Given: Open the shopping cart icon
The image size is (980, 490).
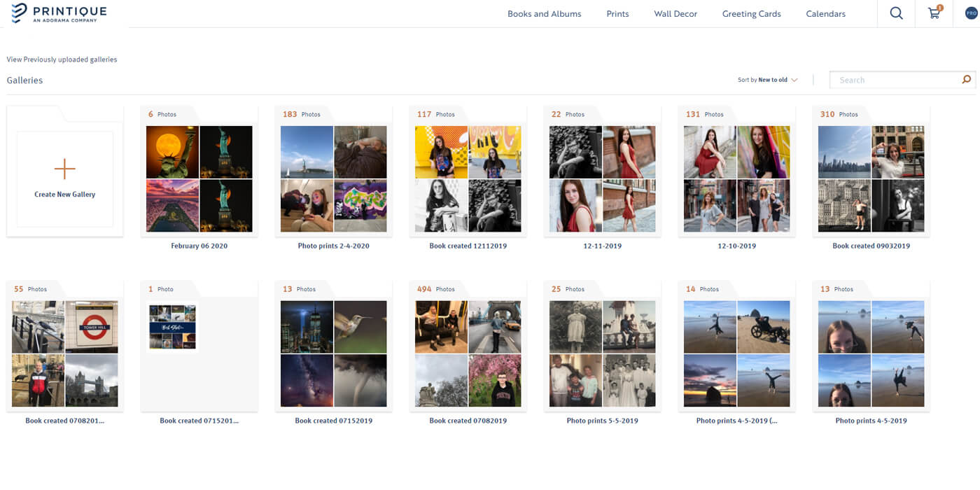Looking at the screenshot, I should [934, 13].
